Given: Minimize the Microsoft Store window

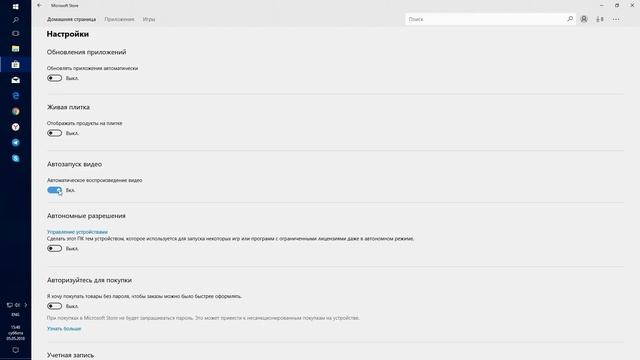Looking at the screenshot, I should 602,5.
